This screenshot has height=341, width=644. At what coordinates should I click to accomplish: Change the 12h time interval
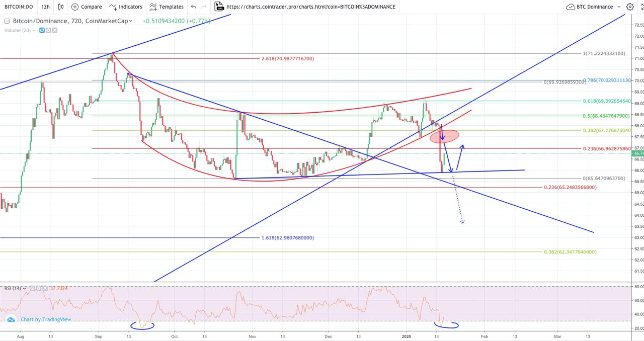click(x=46, y=7)
